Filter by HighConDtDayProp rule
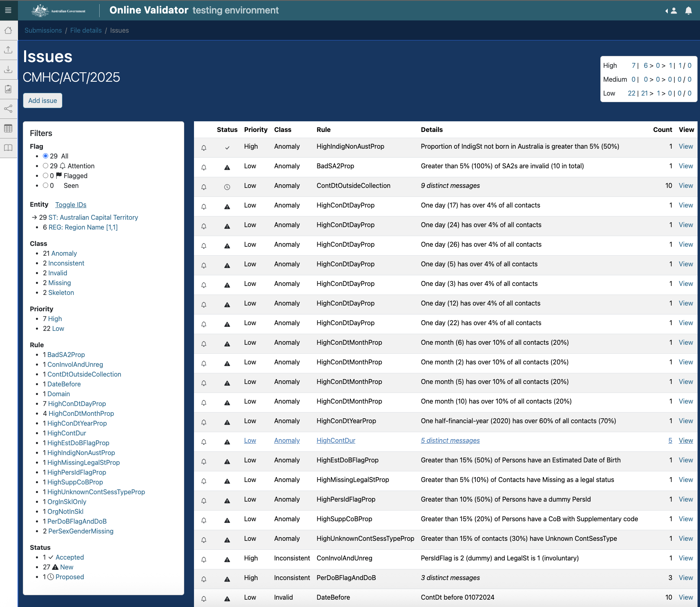This screenshot has width=700, height=607. tap(77, 404)
